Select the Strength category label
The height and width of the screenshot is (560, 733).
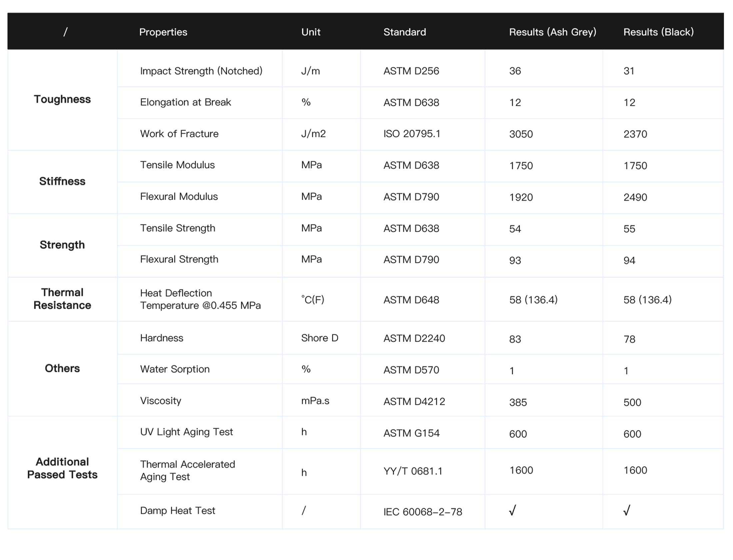point(62,245)
